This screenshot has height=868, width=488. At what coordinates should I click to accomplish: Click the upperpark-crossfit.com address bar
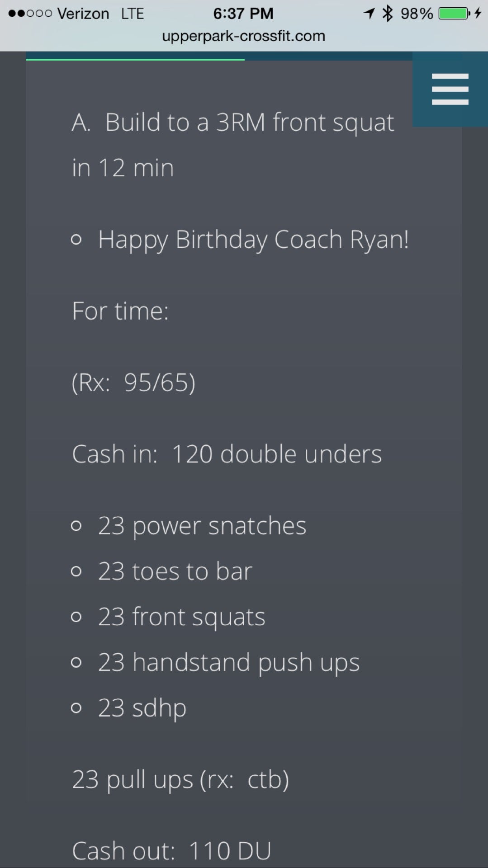(x=243, y=36)
